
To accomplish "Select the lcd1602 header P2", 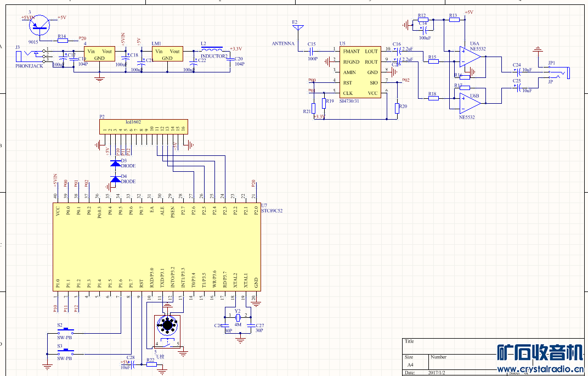I will click(144, 127).
